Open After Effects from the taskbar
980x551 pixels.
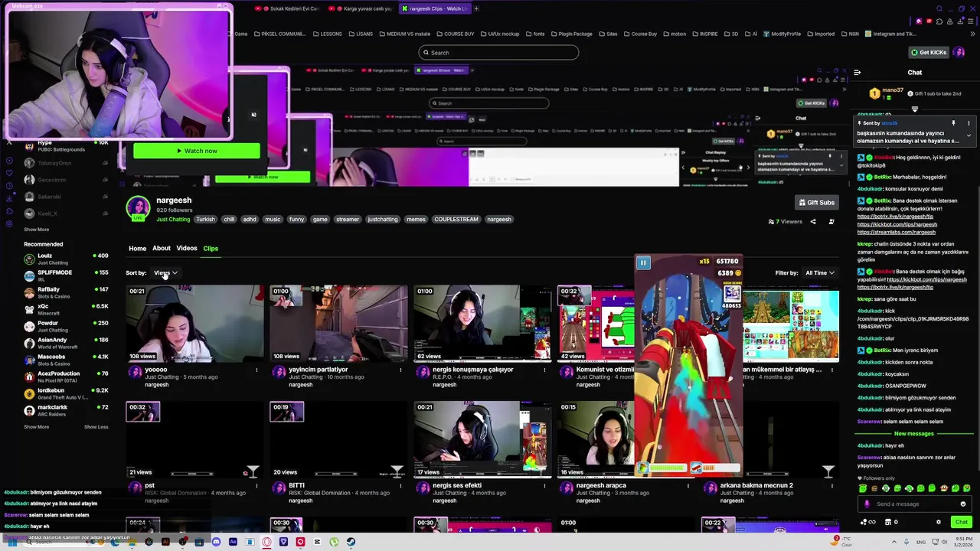tap(233, 542)
